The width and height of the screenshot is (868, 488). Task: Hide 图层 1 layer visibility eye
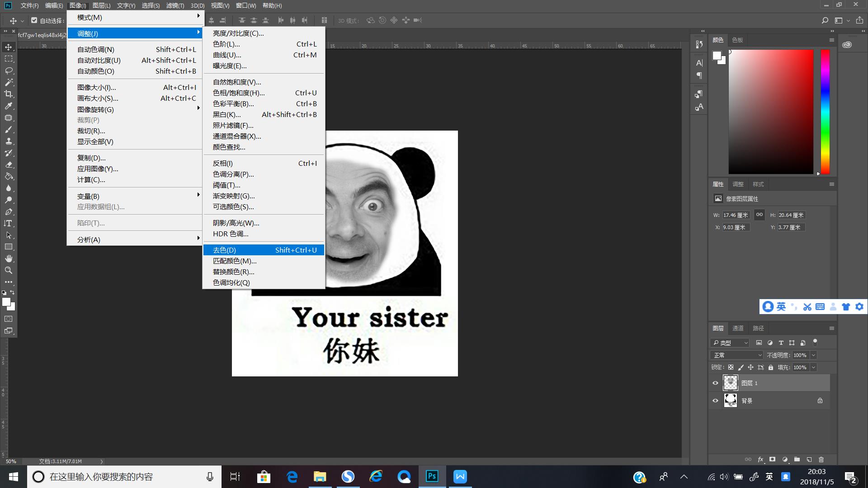(x=715, y=383)
